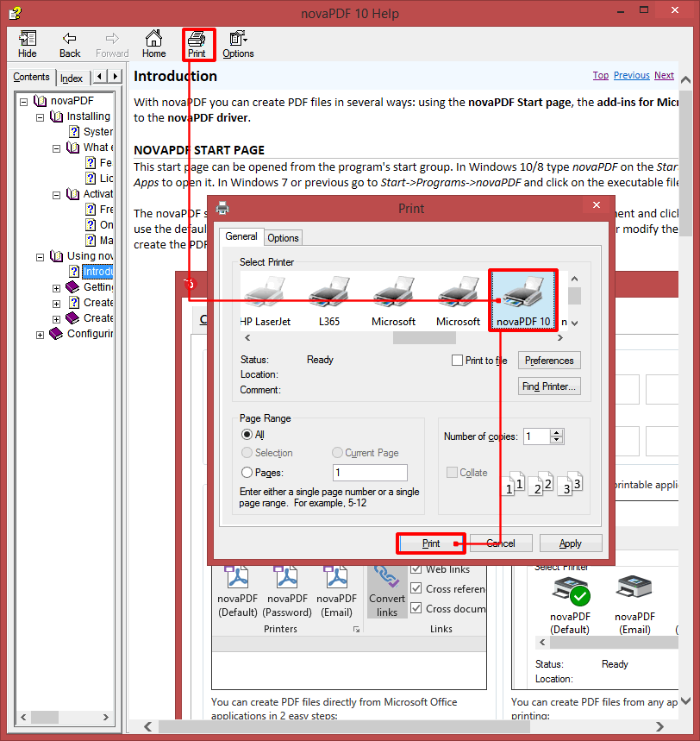Select the Pages radio button
The width and height of the screenshot is (700, 741).
[x=247, y=473]
